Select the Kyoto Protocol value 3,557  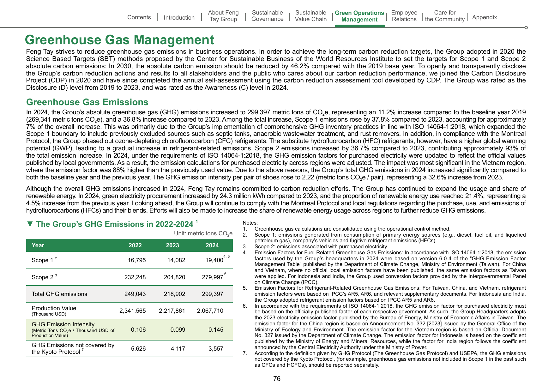[216, 349]
